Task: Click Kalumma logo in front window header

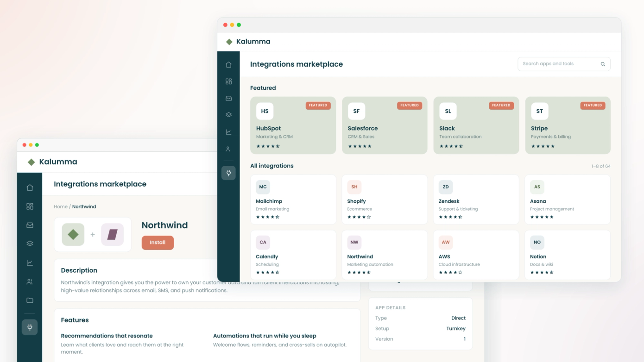Action: (x=248, y=42)
